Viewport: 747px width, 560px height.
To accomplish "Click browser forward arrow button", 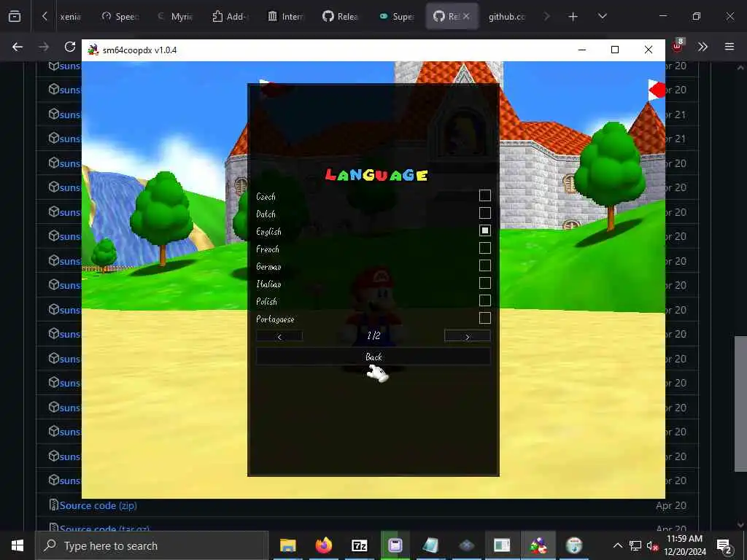I will [44, 47].
